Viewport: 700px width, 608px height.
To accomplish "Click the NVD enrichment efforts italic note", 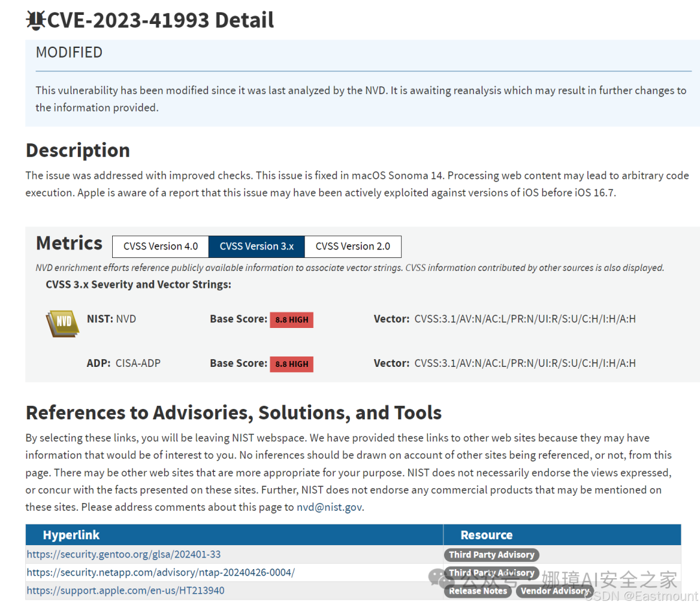I will click(x=350, y=268).
